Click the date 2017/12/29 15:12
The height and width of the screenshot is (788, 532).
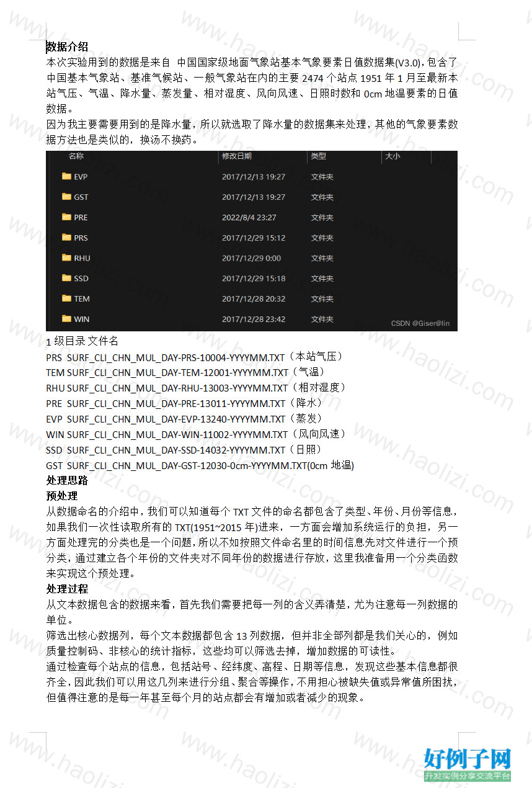(254, 238)
